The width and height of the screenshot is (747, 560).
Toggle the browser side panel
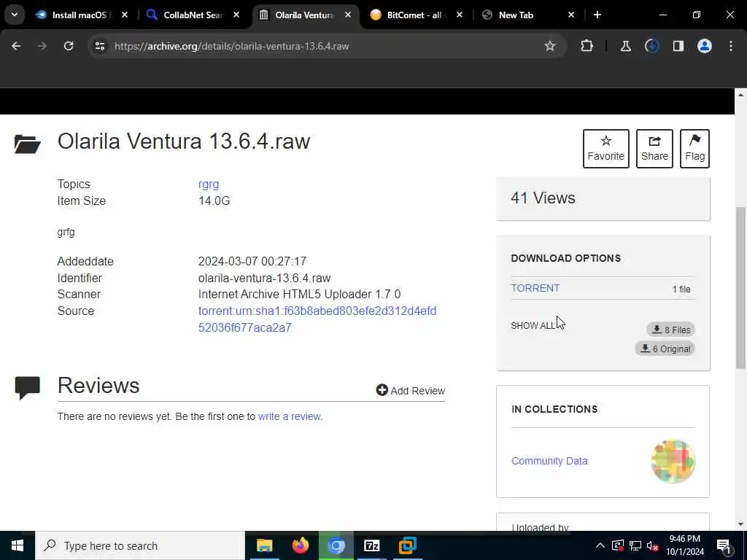(678, 46)
